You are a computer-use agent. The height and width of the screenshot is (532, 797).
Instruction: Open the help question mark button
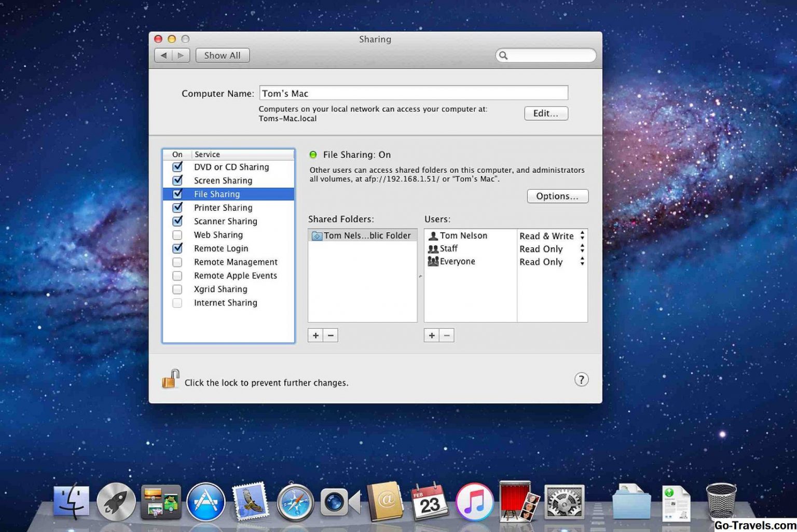point(581,380)
